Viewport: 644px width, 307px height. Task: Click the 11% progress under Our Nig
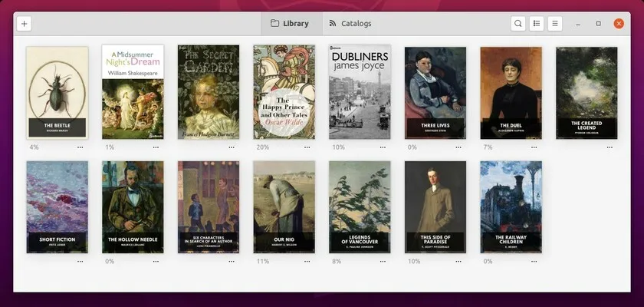click(262, 262)
